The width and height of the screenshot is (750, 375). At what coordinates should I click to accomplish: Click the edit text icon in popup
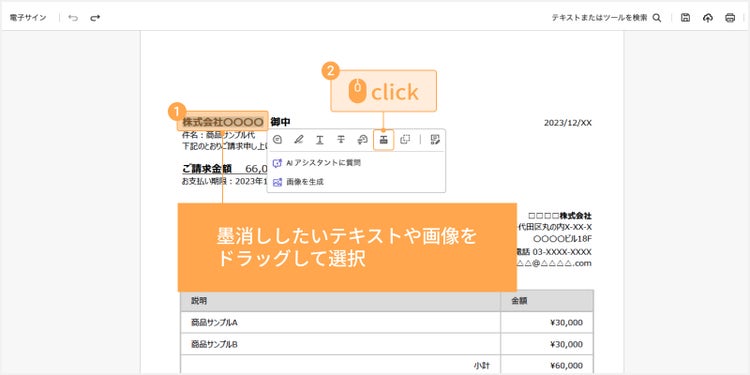point(435,140)
